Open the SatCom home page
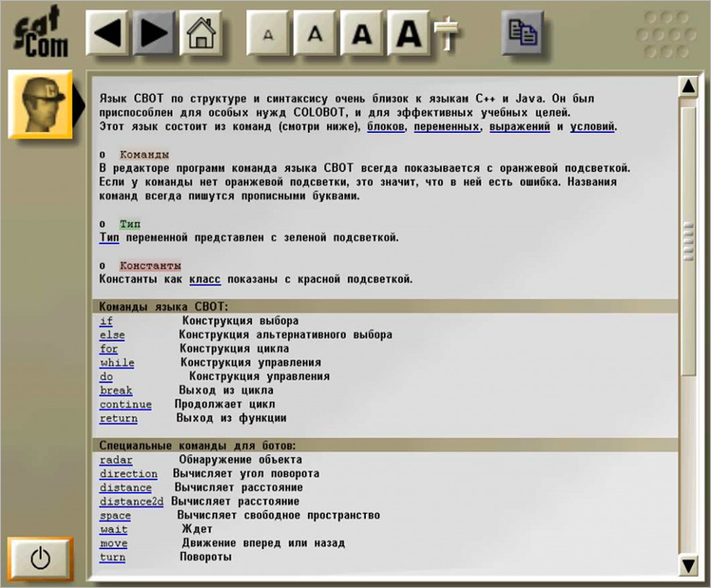The height and width of the screenshot is (588, 711). pos(200,33)
